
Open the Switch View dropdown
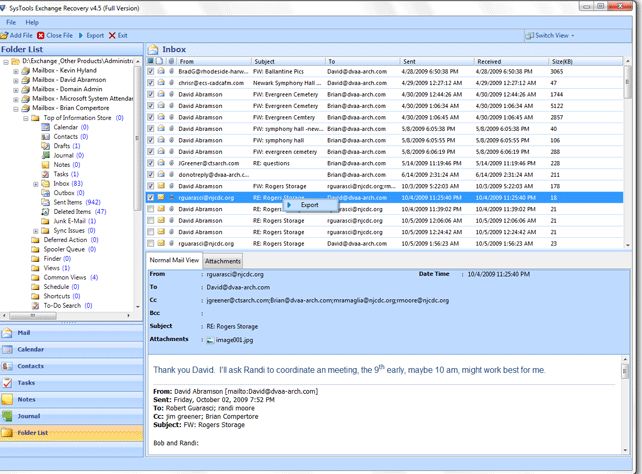550,36
